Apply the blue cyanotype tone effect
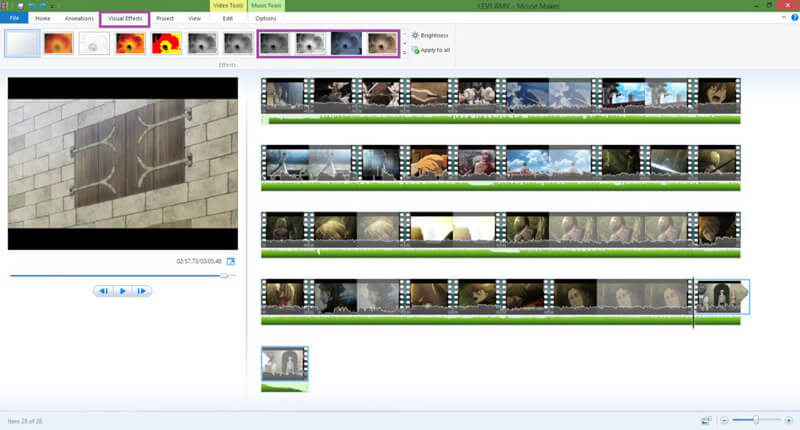Screen dimensions: 800x430 click(x=346, y=43)
